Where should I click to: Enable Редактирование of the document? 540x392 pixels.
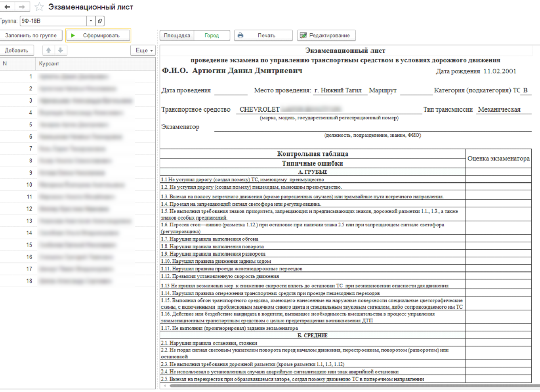click(326, 35)
